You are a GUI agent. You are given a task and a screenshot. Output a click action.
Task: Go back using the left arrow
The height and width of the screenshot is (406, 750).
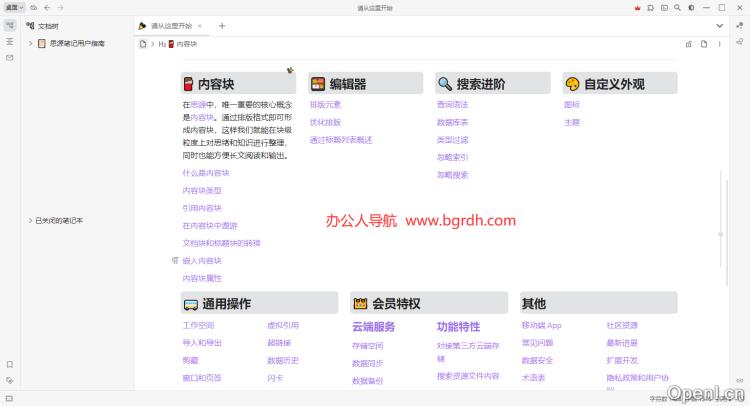tap(47, 7)
